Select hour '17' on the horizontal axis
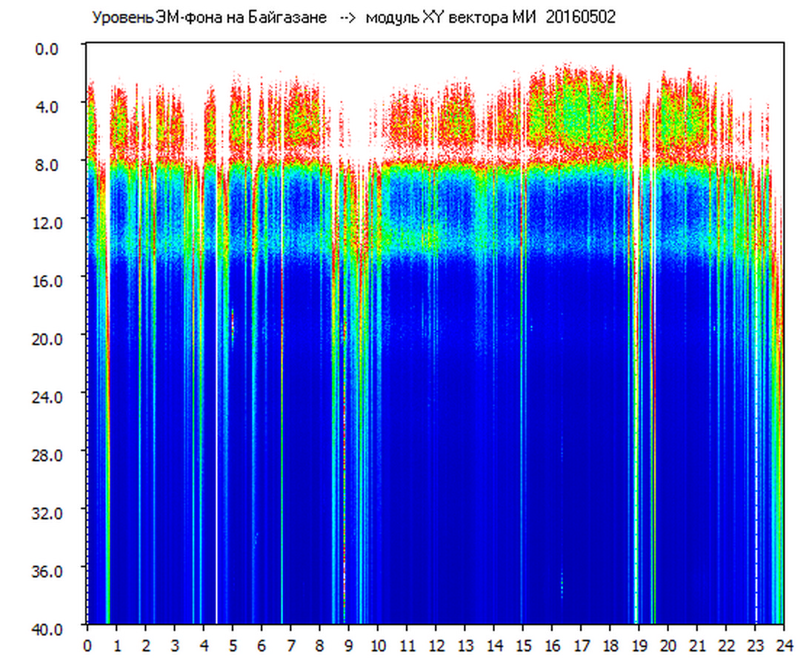This screenshot has width=812, height=667. coord(581,646)
